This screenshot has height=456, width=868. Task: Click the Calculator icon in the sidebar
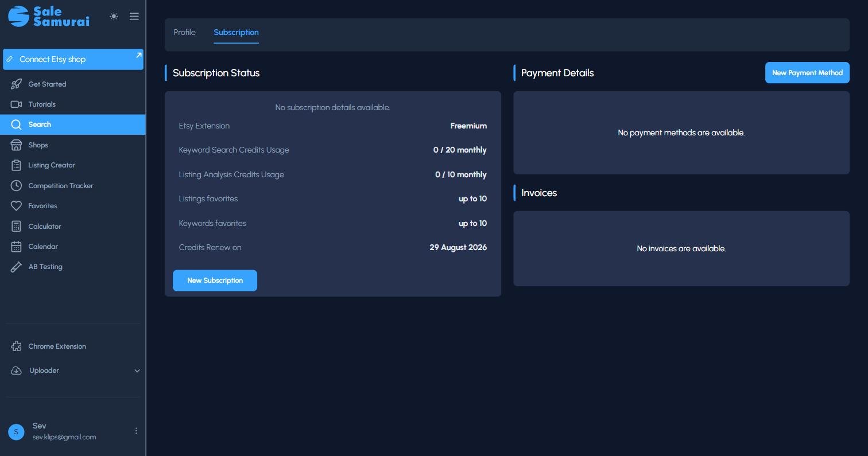click(16, 227)
